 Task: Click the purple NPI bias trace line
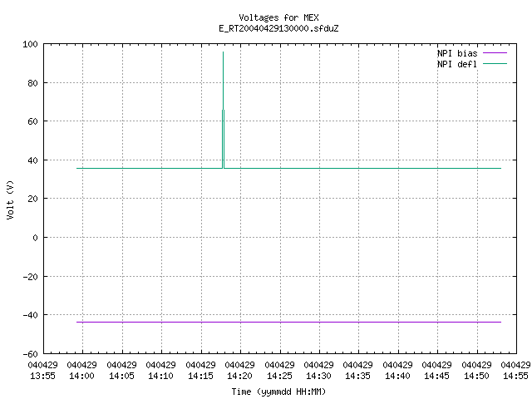coord(288,322)
